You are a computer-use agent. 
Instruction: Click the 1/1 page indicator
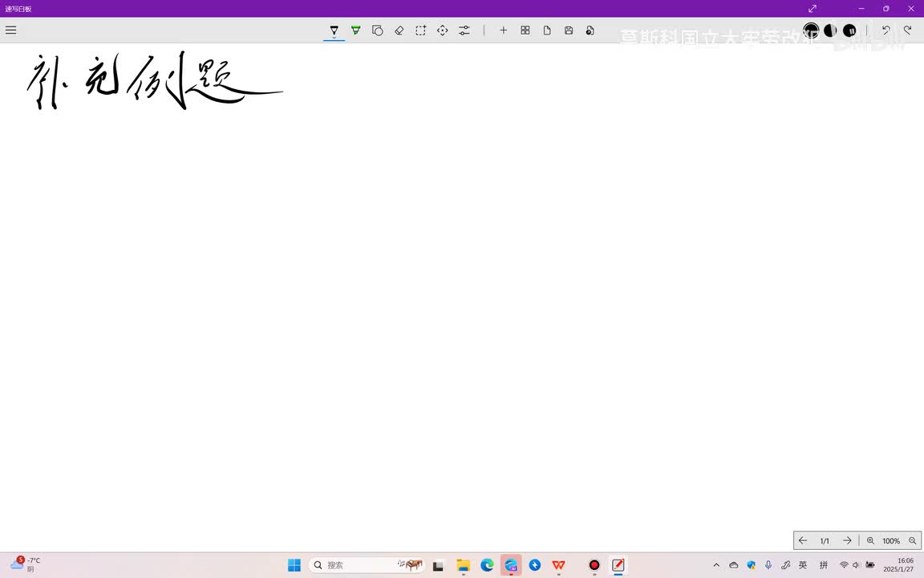pos(825,541)
